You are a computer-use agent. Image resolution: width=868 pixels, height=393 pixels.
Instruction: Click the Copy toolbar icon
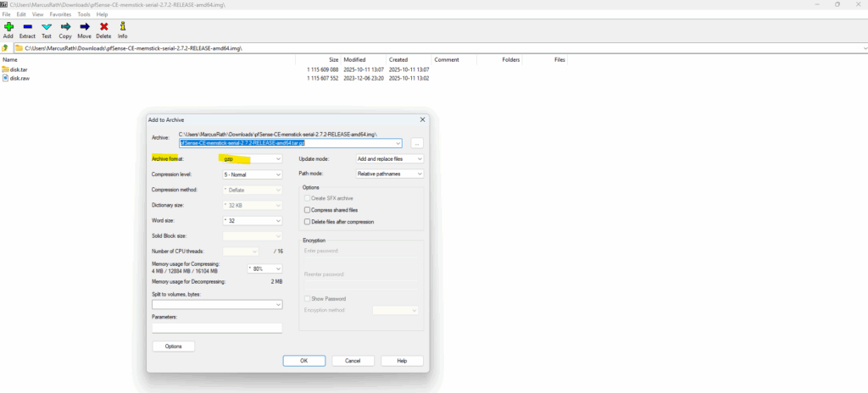[x=65, y=30]
